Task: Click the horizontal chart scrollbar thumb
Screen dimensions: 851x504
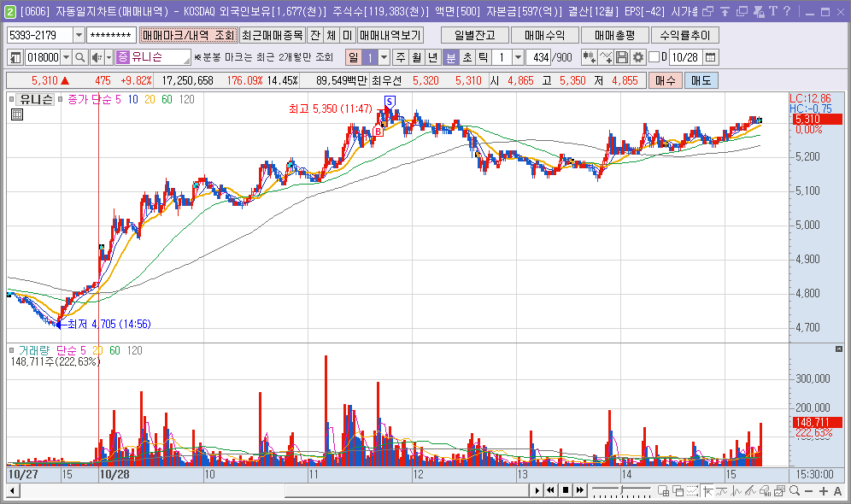Action: pyautogui.click(x=407, y=491)
